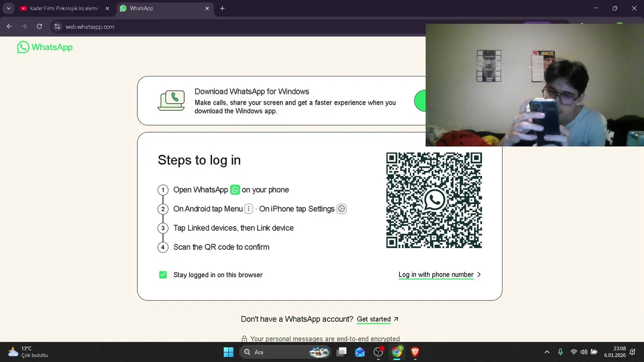This screenshot has height=362, width=644.
Task: Open Log in with phone number
Action: [436, 275]
